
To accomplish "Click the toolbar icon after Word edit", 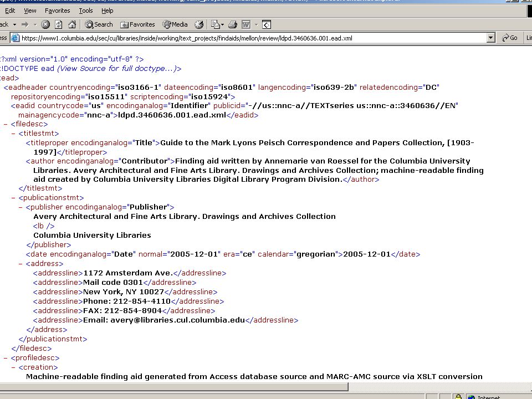I will pyautogui.click(x=267, y=24).
